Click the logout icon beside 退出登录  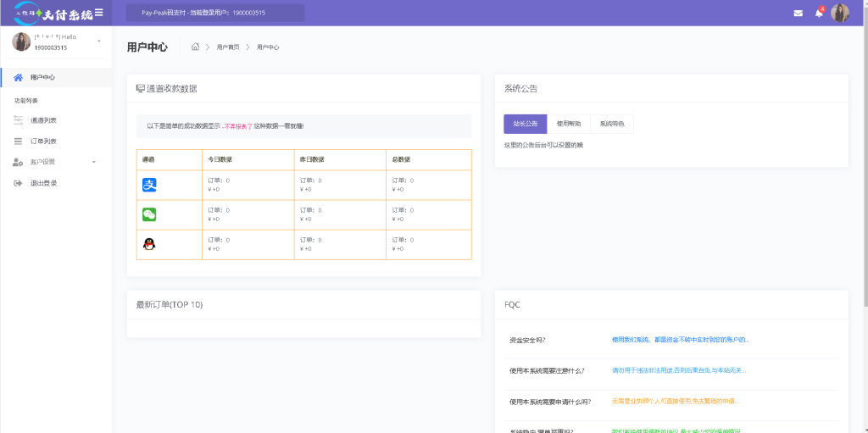pyautogui.click(x=19, y=183)
